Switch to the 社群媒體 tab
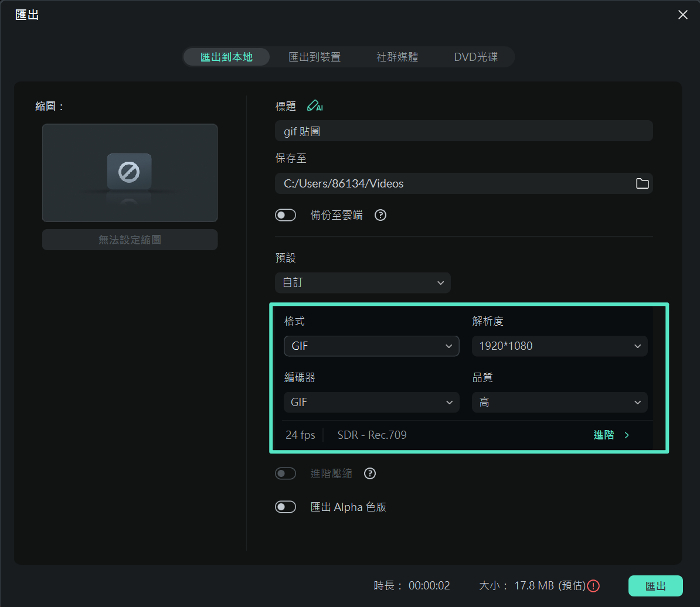This screenshot has height=607, width=700. [397, 57]
